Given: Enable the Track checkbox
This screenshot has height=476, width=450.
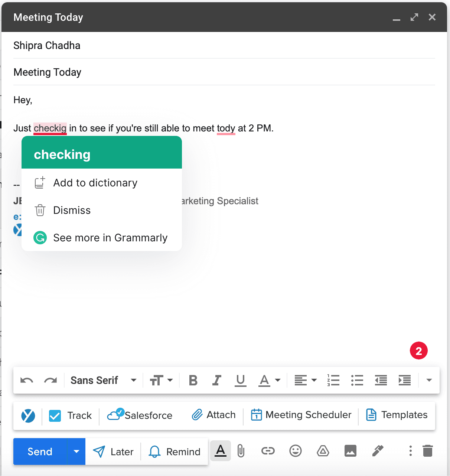Looking at the screenshot, I should [54, 415].
